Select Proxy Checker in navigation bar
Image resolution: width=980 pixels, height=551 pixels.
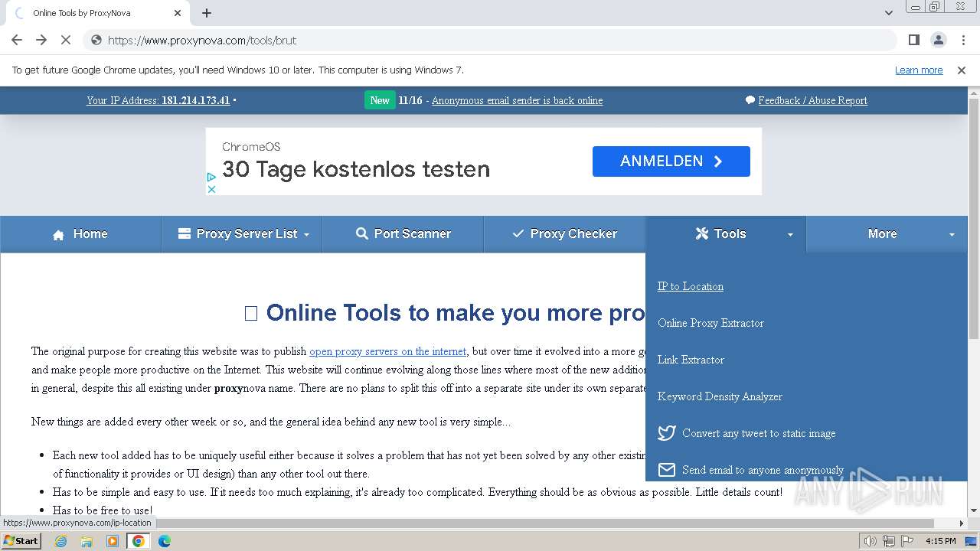pyautogui.click(x=564, y=234)
